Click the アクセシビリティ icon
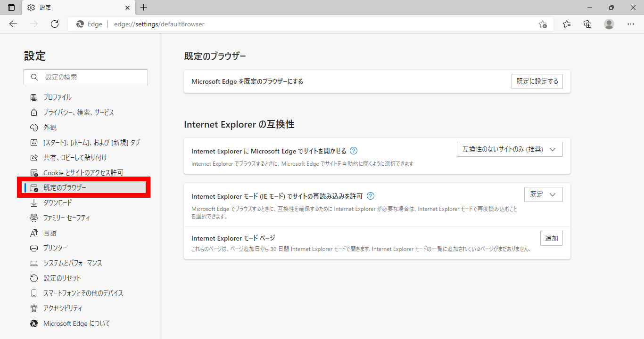This screenshot has width=644, height=339. point(34,308)
